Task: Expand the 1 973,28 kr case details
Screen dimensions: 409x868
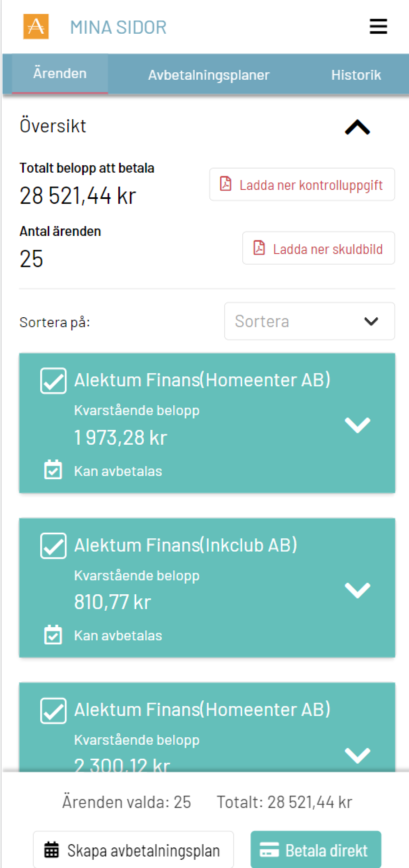Action: point(357,425)
